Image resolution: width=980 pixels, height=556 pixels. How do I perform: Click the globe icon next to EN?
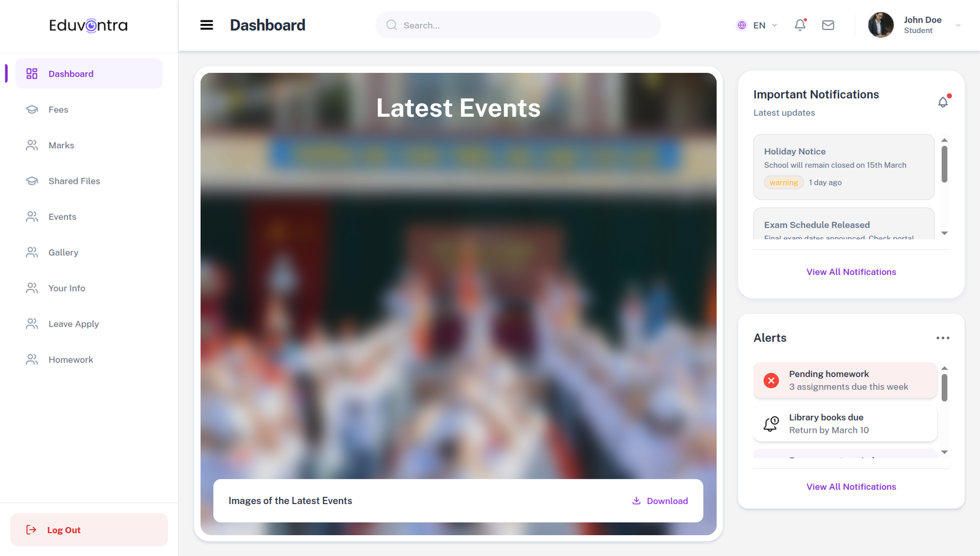[x=742, y=25]
